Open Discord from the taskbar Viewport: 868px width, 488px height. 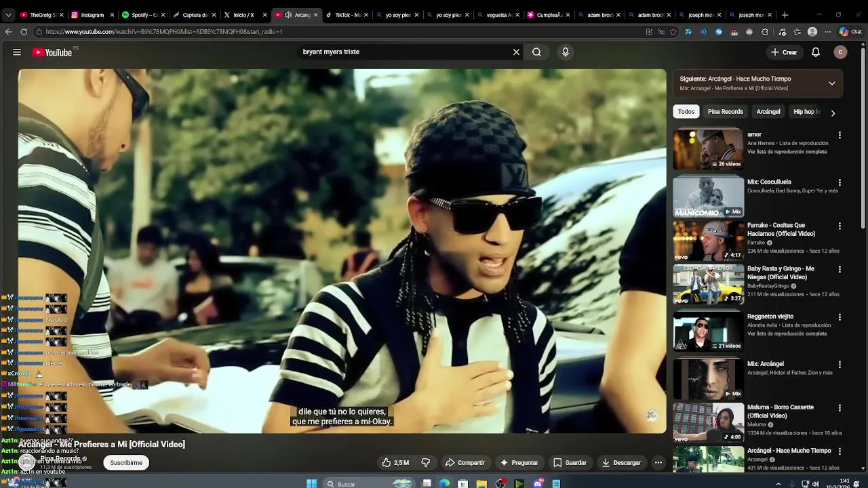tap(538, 483)
